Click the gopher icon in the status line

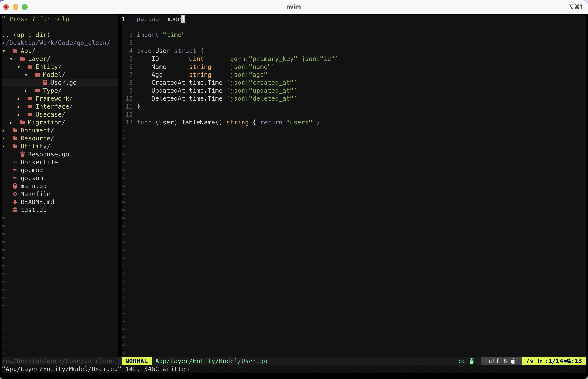click(471, 361)
